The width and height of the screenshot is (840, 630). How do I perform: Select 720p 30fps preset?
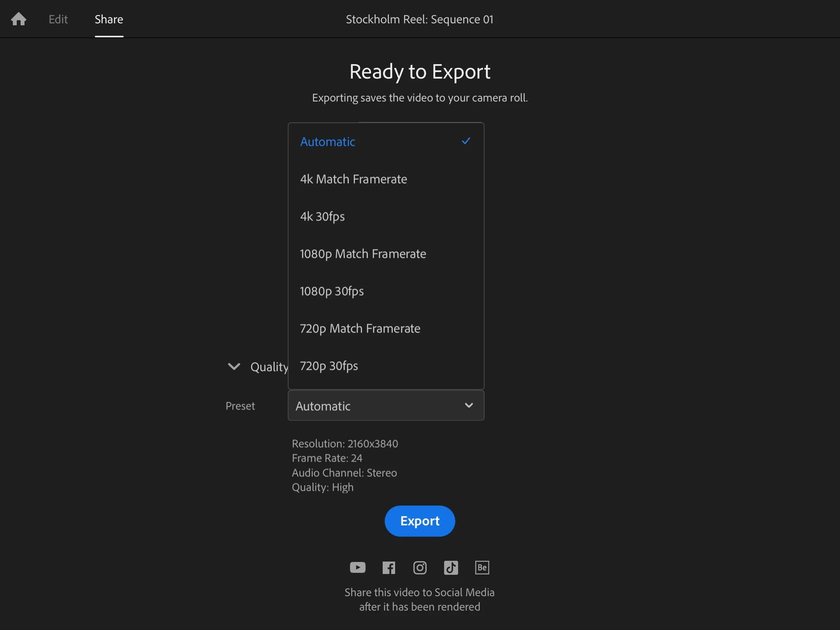tap(328, 366)
